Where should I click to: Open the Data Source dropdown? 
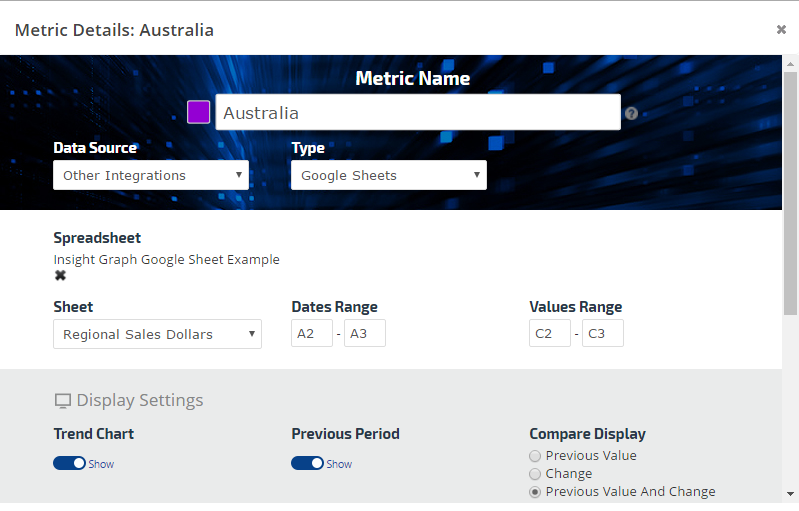tap(151, 175)
